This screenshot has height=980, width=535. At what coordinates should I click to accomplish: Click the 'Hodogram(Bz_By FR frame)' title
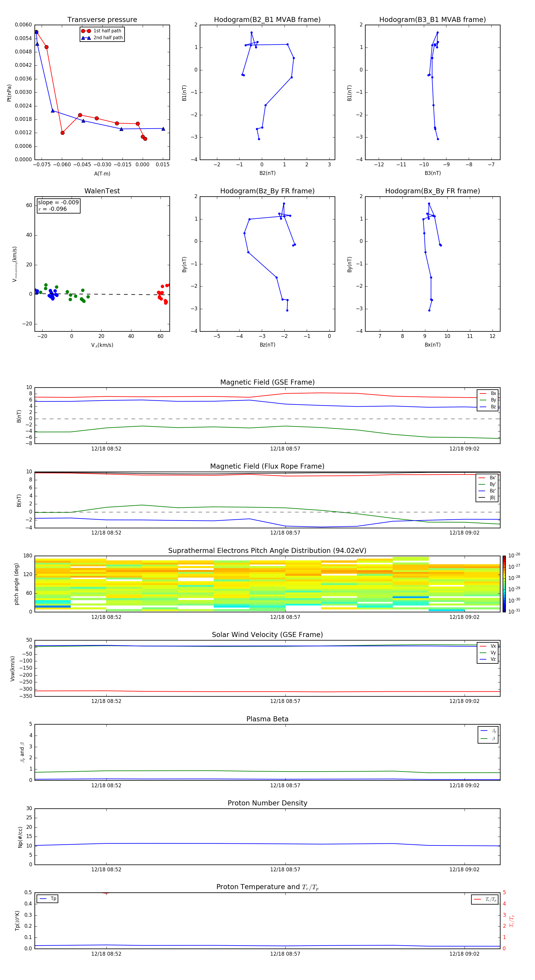(x=267, y=191)
